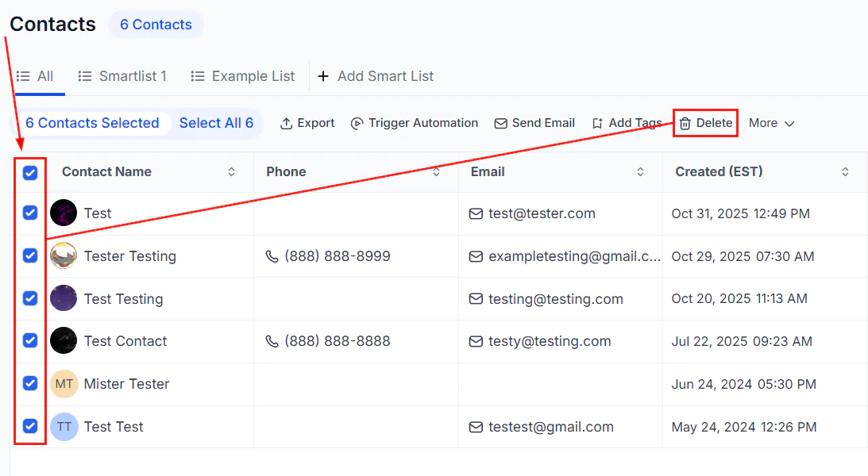Deselect the Test Testing row checkbox
The image size is (868, 476).
point(30,298)
